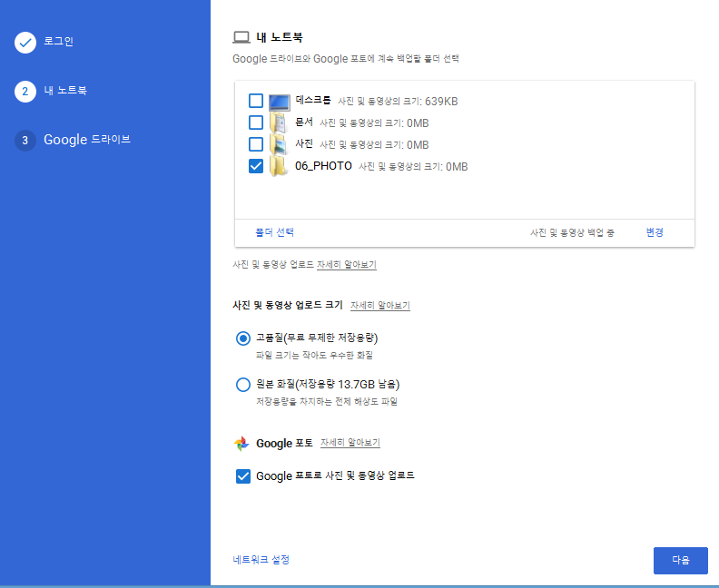This screenshot has width=719, height=588.
Task: Click the laptop icon next to 내 노트북 heading
Action: pos(241,37)
